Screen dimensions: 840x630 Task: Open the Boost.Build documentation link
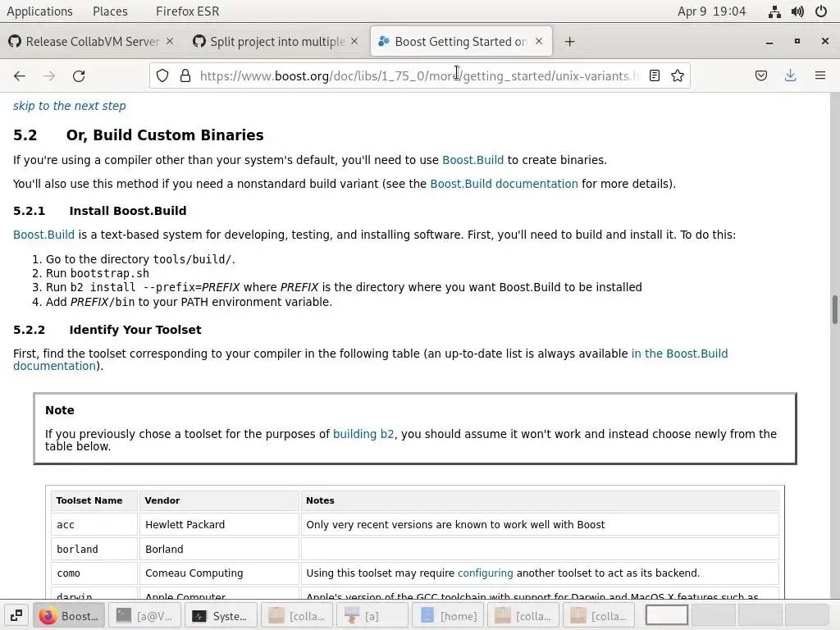pos(504,184)
